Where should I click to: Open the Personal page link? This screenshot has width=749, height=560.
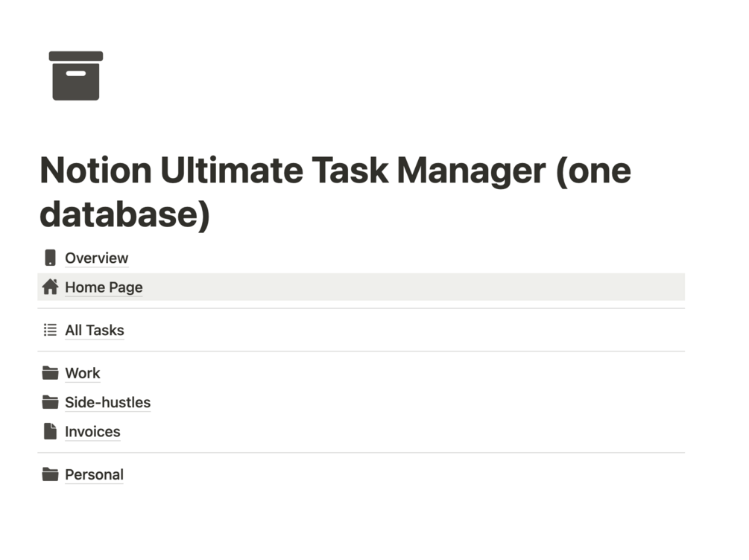pos(94,474)
